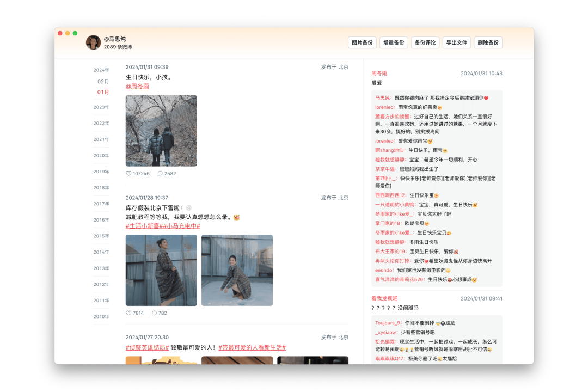Click reply username 啊zhang地仙
The height and width of the screenshot is (392, 588).
(x=390, y=150)
